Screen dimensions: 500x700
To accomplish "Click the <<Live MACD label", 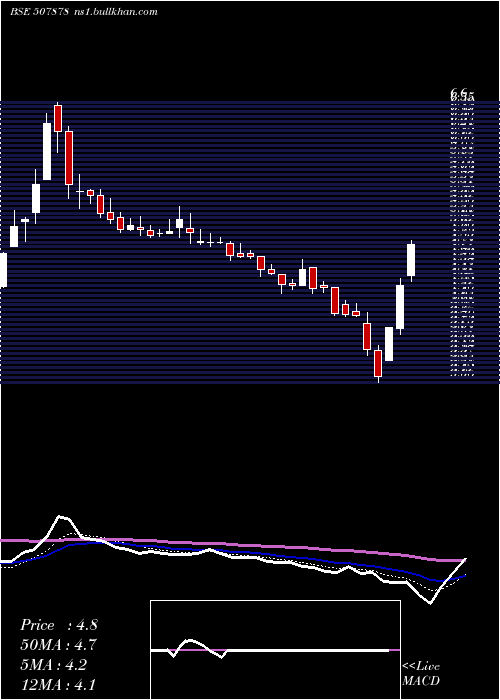I will [x=421, y=673].
